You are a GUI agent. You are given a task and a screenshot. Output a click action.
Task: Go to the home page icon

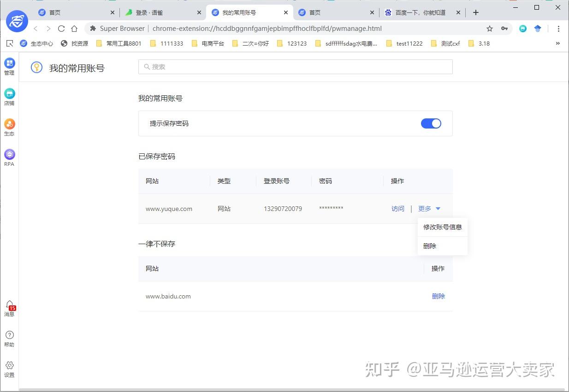74,29
